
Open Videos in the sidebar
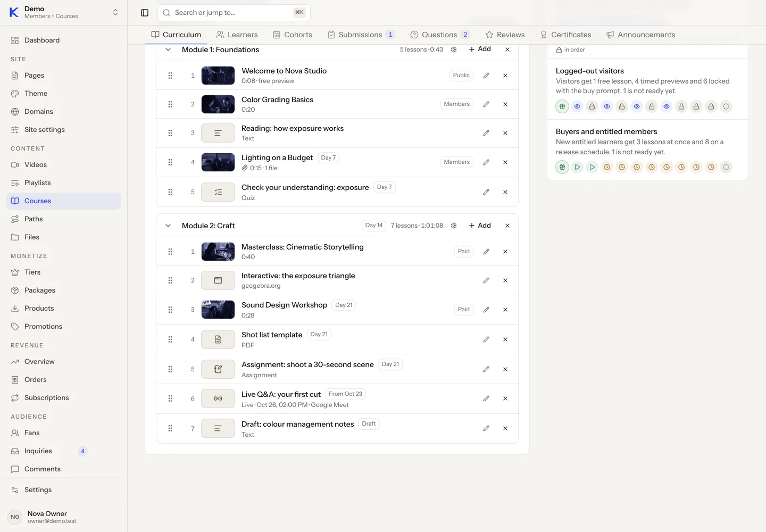click(64, 165)
